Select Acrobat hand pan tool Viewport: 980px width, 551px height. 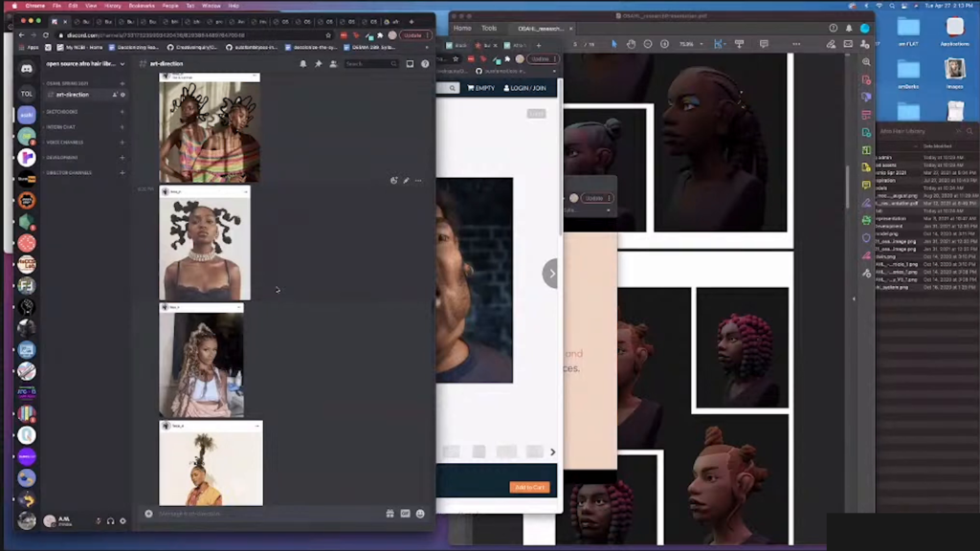(x=632, y=44)
